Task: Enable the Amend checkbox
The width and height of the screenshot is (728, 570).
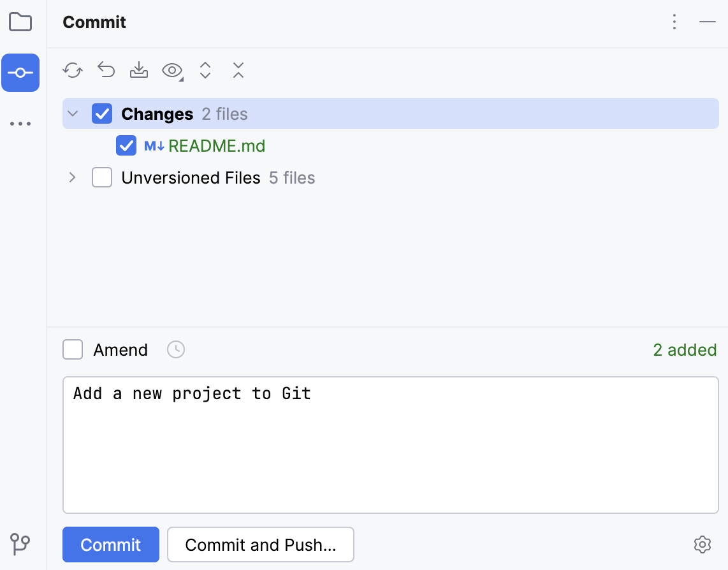Action: point(73,349)
